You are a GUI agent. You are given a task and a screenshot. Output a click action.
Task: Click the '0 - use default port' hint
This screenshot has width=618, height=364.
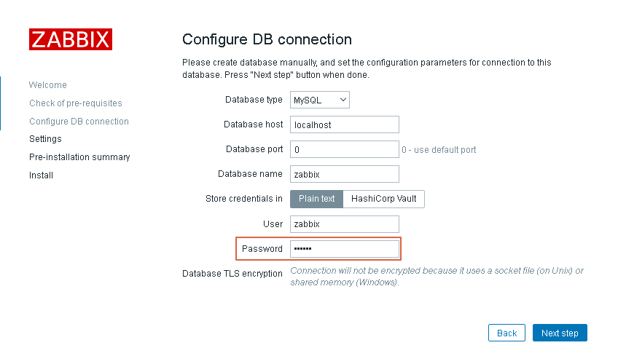click(x=439, y=150)
